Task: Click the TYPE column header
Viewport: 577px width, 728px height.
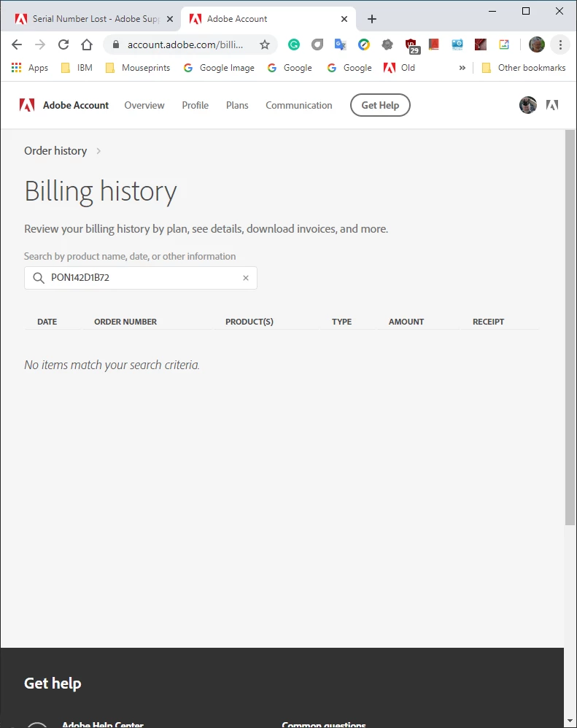Action: tap(341, 322)
